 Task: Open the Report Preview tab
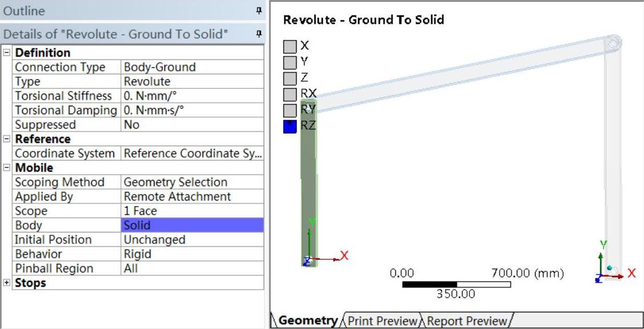pyautogui.click(x=465, y=320)
